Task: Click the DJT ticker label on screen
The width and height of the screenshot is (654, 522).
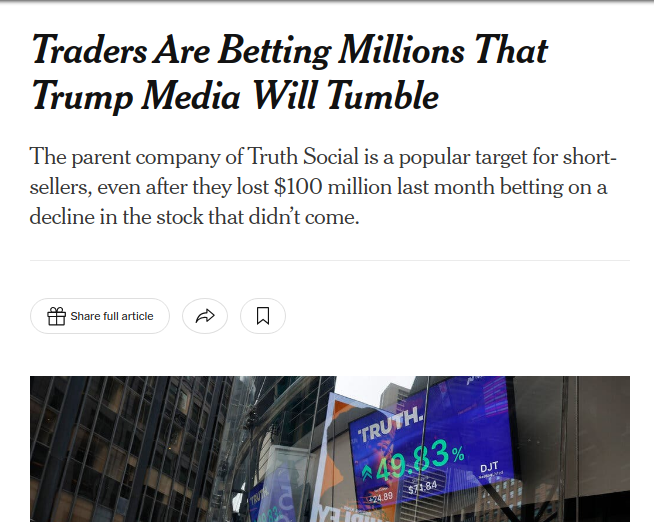Action: pyautogui.click(x=489, y=467)
